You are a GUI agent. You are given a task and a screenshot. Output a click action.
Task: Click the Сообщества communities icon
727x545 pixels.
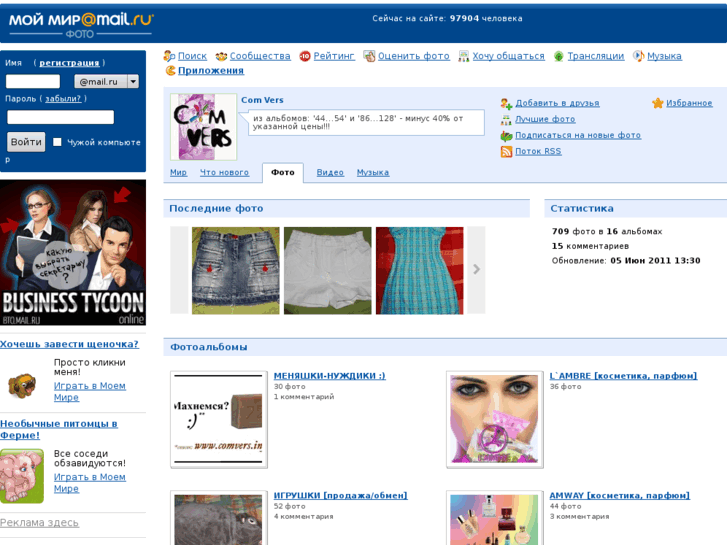pos(221,56)
